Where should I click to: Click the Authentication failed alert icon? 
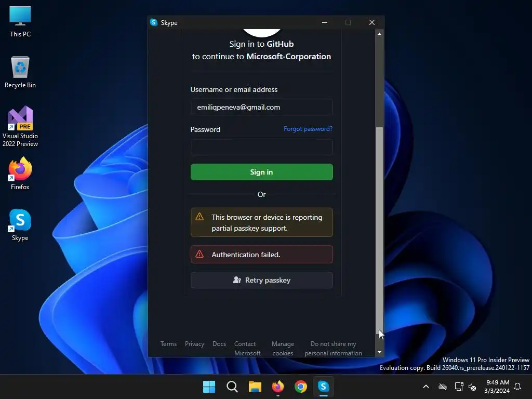pos(199,254)
